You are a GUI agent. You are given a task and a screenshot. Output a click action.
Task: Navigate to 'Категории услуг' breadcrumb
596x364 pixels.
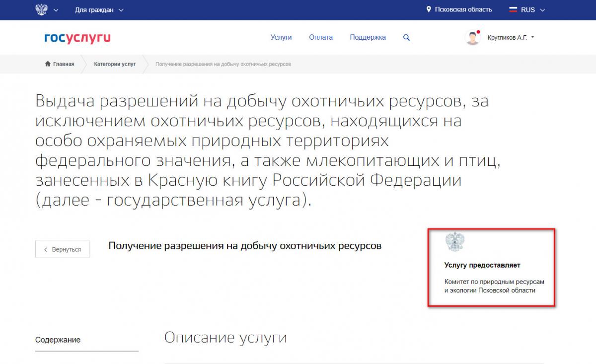click(115, 64)
